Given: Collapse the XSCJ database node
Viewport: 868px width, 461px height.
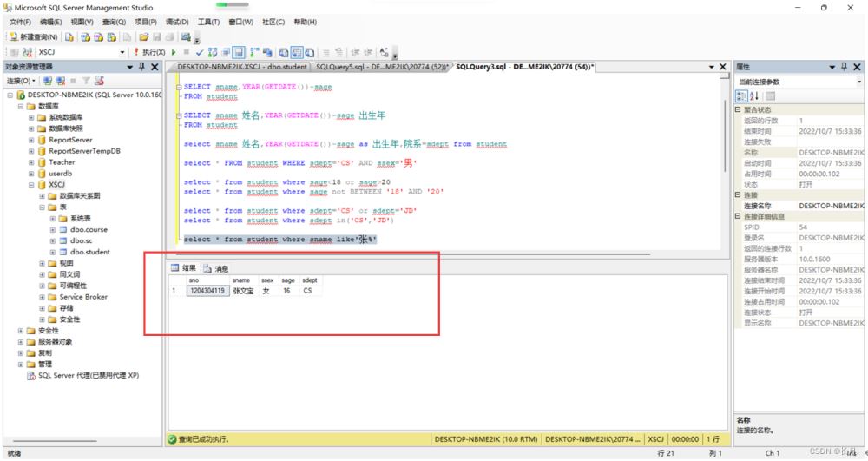Looking at the screenshot, I should click(31, 185).
